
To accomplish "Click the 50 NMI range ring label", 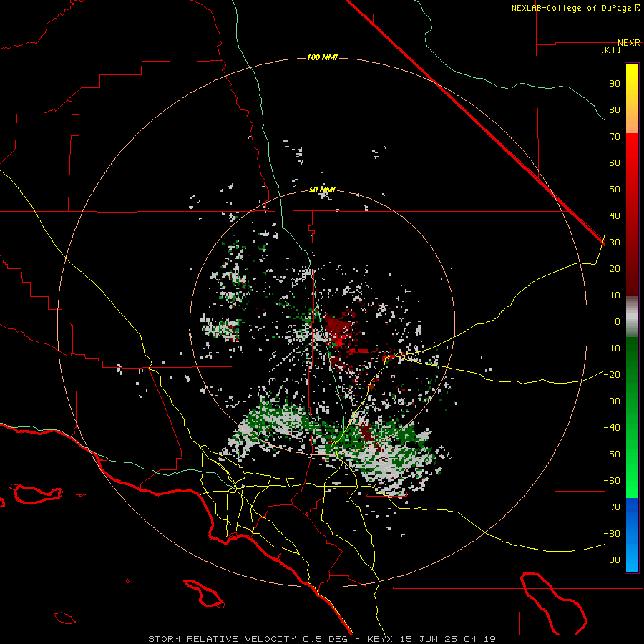I will [x=322, y=190].
